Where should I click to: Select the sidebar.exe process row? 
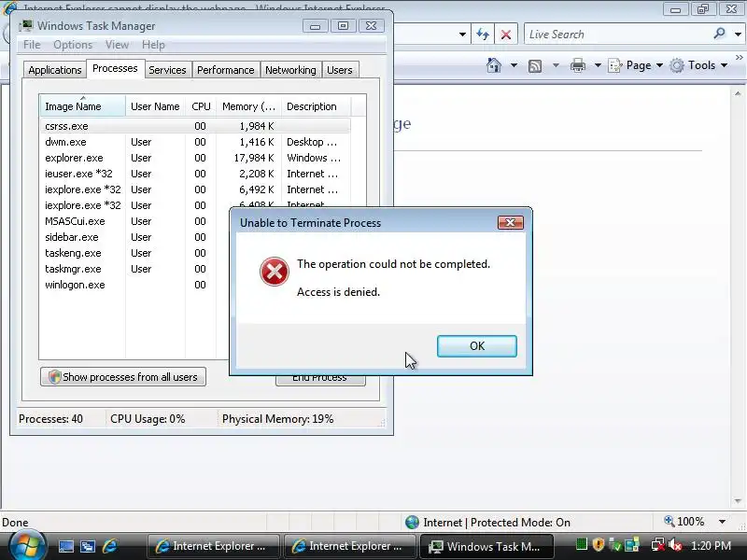(134, 237)
